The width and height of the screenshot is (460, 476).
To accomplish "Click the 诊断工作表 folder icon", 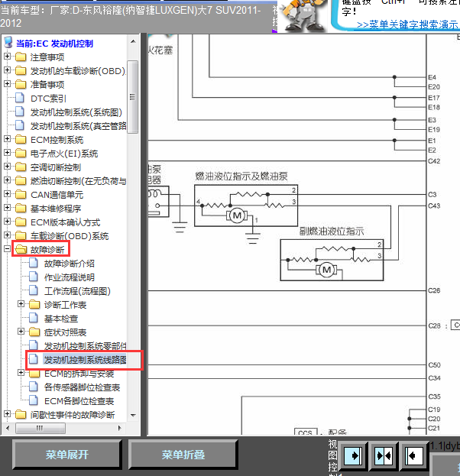I will (34, 304).
